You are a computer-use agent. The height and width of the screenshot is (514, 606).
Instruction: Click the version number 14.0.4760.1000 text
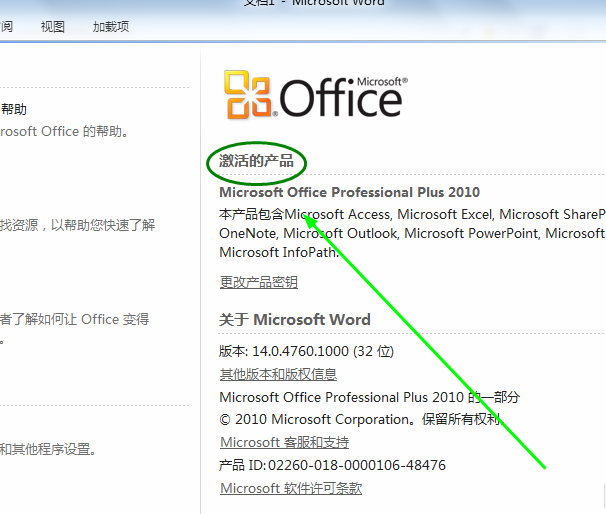(306, 351)
